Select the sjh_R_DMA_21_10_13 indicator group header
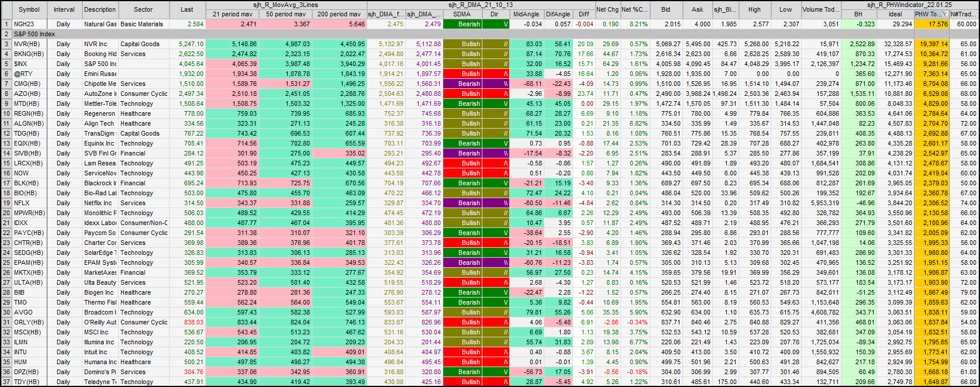This screenshot has width=980, height=387. click(481, 5)
